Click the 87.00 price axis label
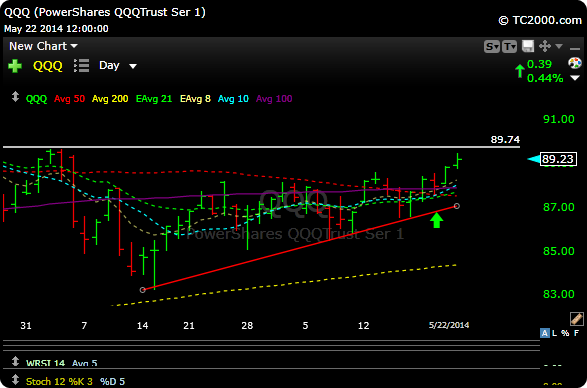The width and height of the screenshot is (587, 388). point(559,207)
